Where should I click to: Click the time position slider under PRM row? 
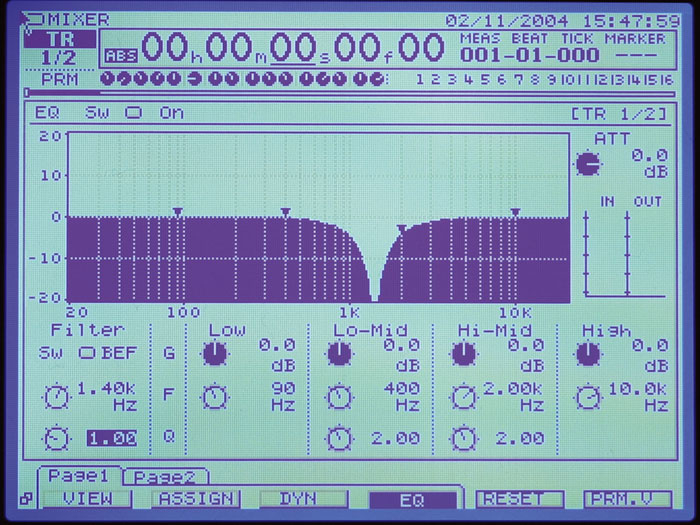click(350, 93)
